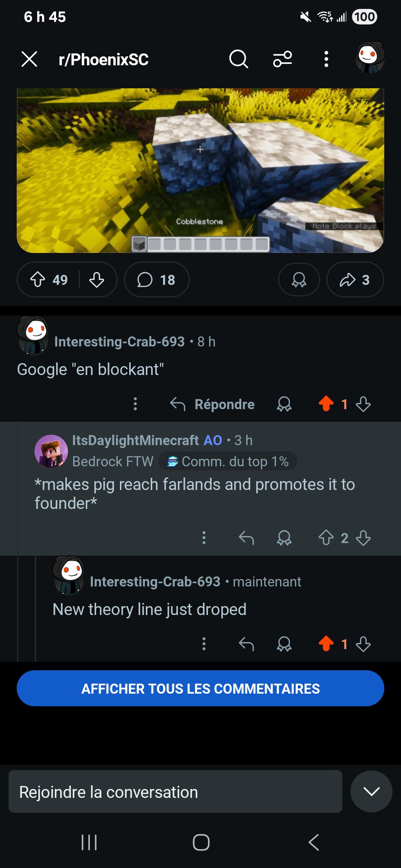Open options menu for "en blockant" comment

(136, 404)
